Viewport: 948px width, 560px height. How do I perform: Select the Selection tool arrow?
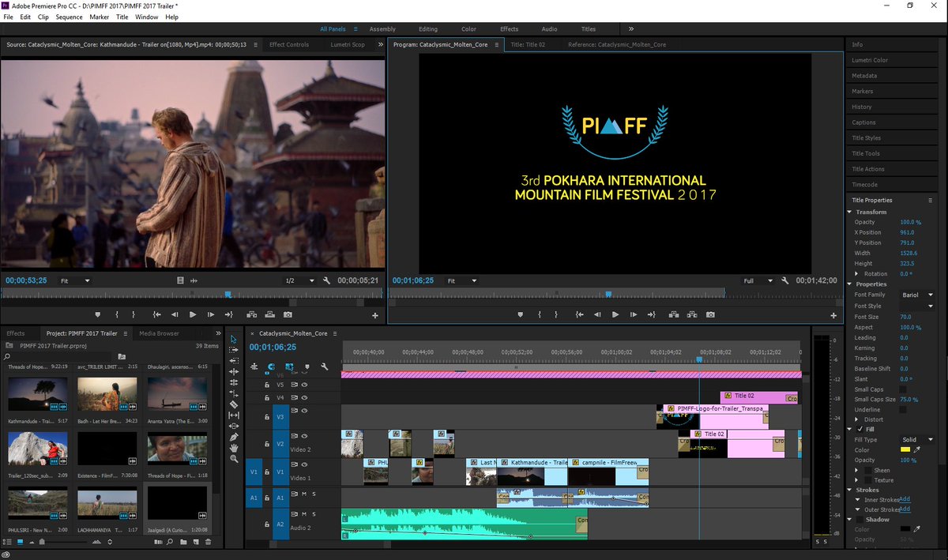tap(234, 339)
